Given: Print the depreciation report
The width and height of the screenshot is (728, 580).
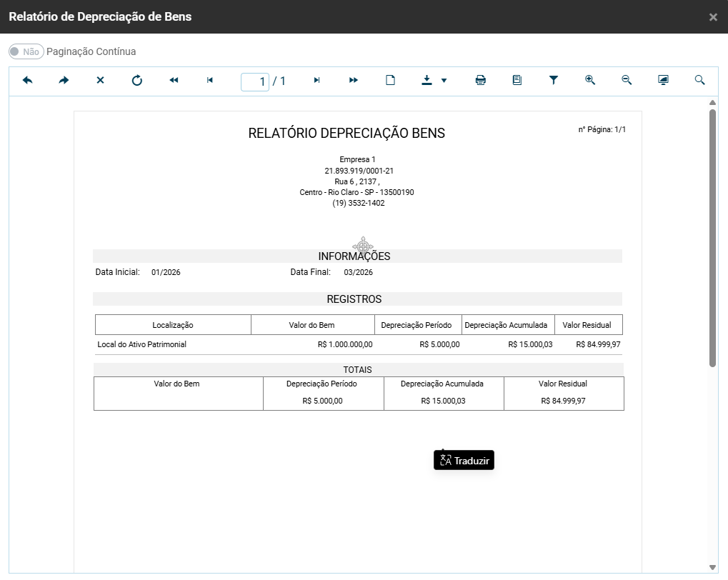Looking at the screenshot, I should tap(481, 81).
